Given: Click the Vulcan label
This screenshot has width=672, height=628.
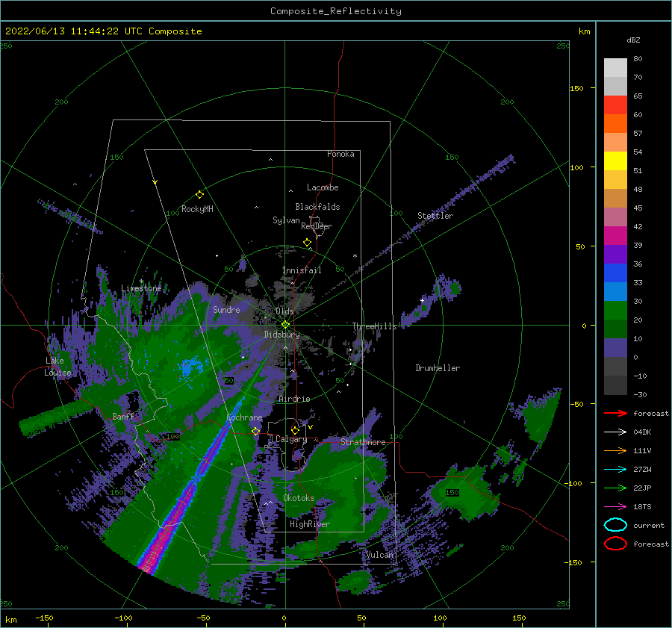Looking at the screenshot, I should pos(380,555).
